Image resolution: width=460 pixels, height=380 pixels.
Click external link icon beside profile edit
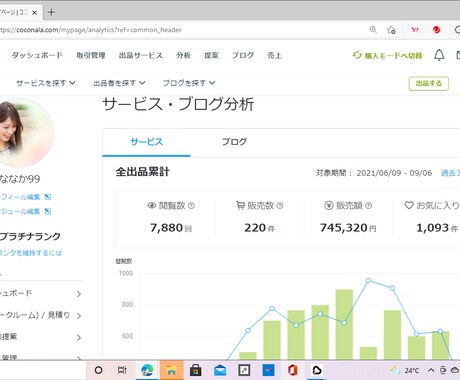(48, 197)
